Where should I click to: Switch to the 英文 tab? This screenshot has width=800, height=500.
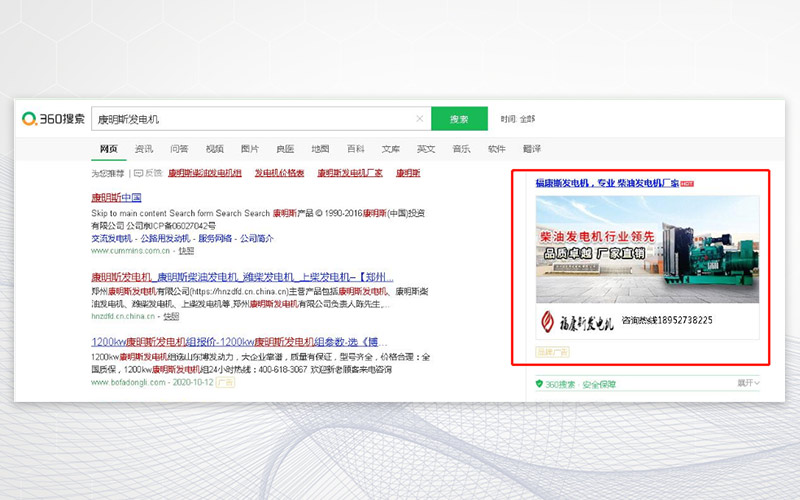[426, 149]
